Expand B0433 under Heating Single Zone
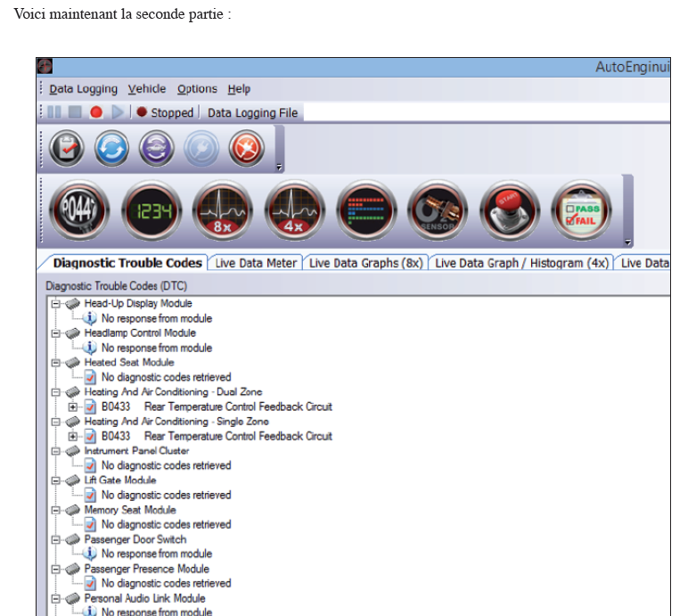The height and width of the screenshot is (616, 696). 73,436
